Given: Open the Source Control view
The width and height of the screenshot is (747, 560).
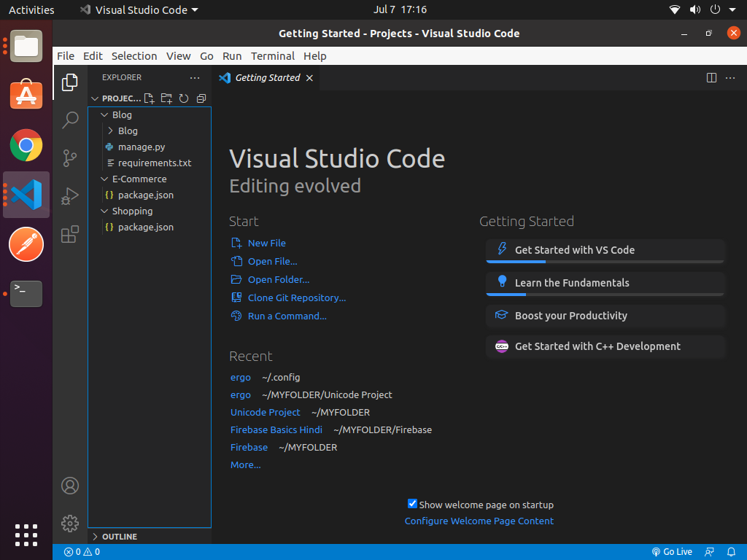Looking at the screenshot, I should click(70, 158).
